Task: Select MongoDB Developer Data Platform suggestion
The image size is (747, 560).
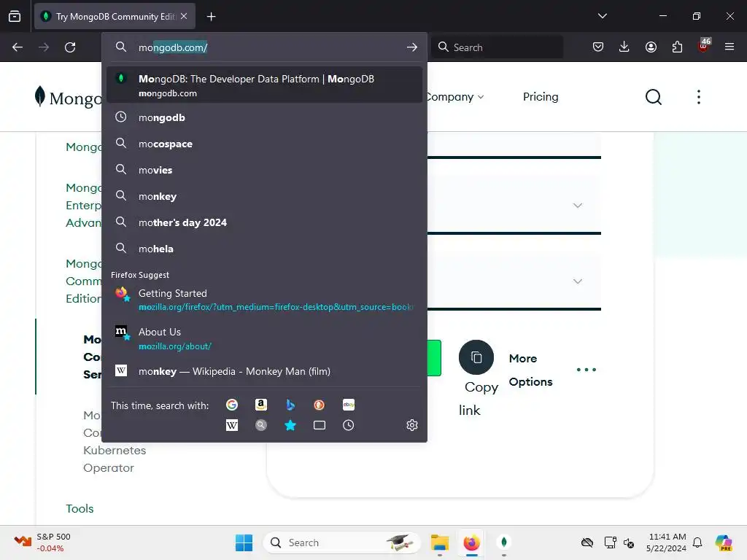Action: click(264, 85)
